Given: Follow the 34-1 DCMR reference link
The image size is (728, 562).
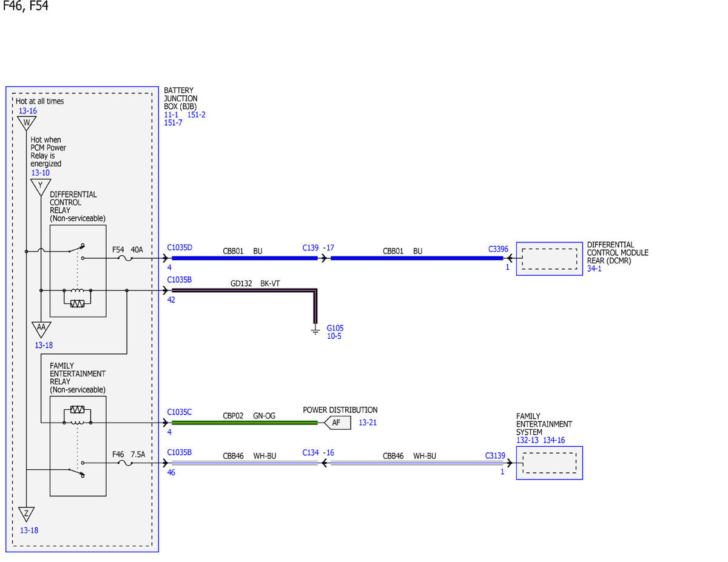Looking at the screenshot, I should pyautogui.click(x=595, y=269).
